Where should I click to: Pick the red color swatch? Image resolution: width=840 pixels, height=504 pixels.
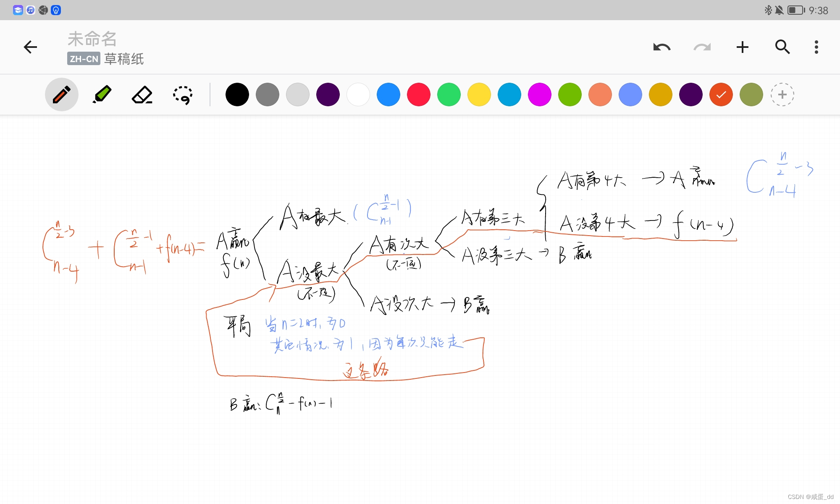click(x=418, y=94)
